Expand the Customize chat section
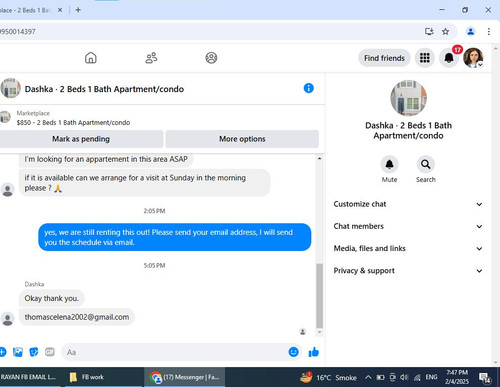The width and height of the screenshot is (500, 387). (408, 204)
